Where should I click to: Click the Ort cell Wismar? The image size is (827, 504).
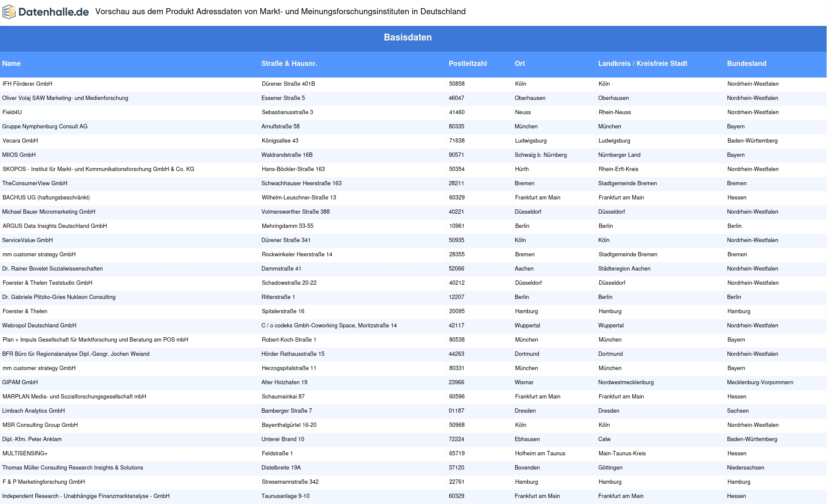tap(524, 383)
